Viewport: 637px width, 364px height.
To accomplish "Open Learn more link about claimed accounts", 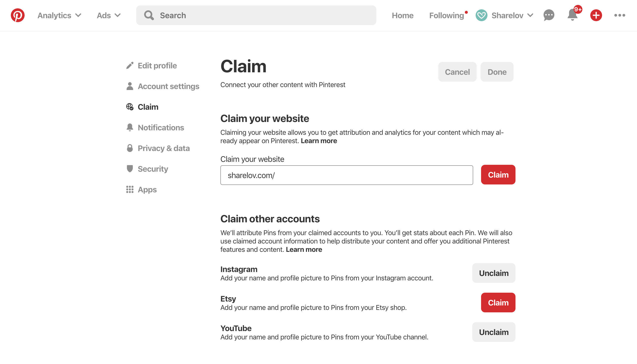I will (x=304, y=250).
